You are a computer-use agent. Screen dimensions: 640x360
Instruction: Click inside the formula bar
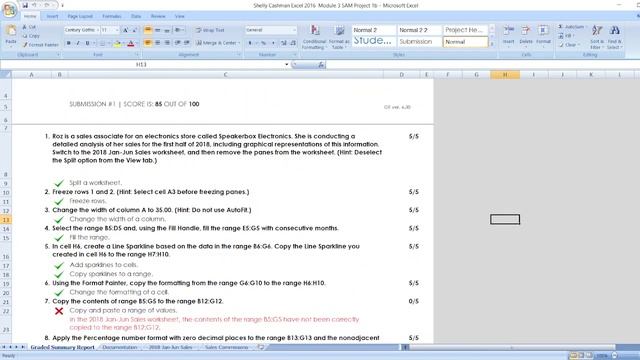coord(482,64)
